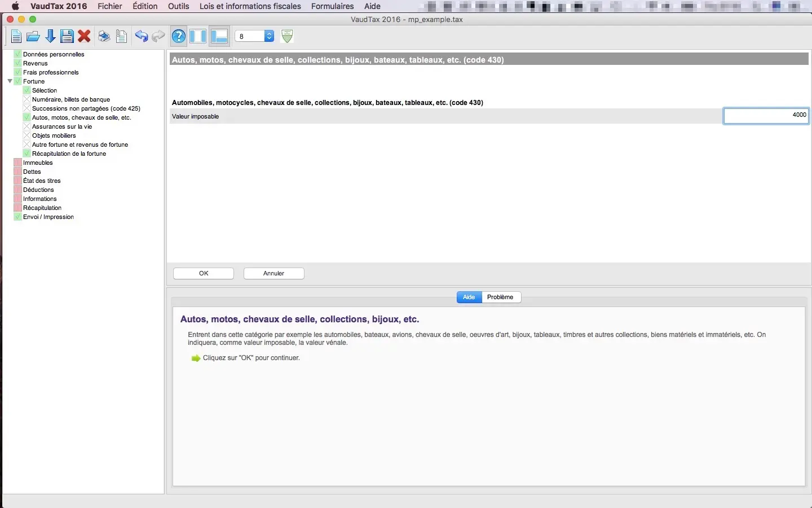This screenshot has width=812, height=508.
Task: Click the help heading 'Autos, motos, chevaux de selle, collections, bijoux, etc.'
Action: (x=300, y=319)
